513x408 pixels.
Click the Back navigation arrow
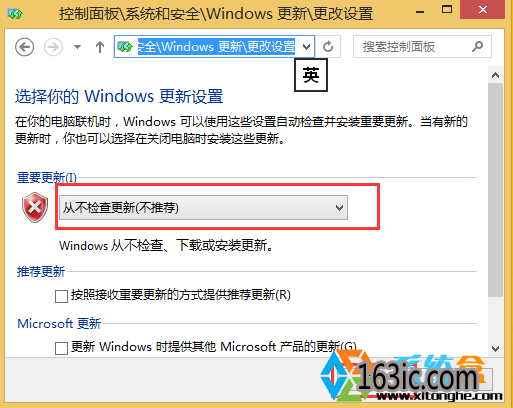click(x=24, y=47)
